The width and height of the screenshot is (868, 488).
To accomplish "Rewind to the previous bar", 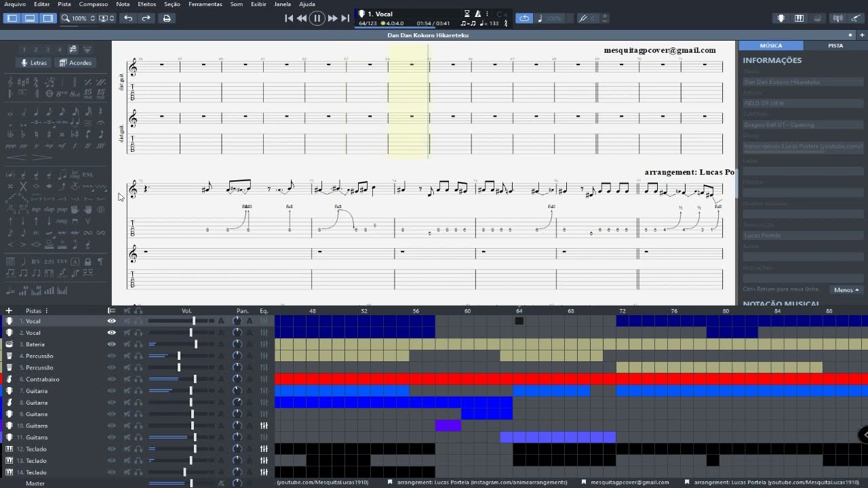I will (302, 18).
